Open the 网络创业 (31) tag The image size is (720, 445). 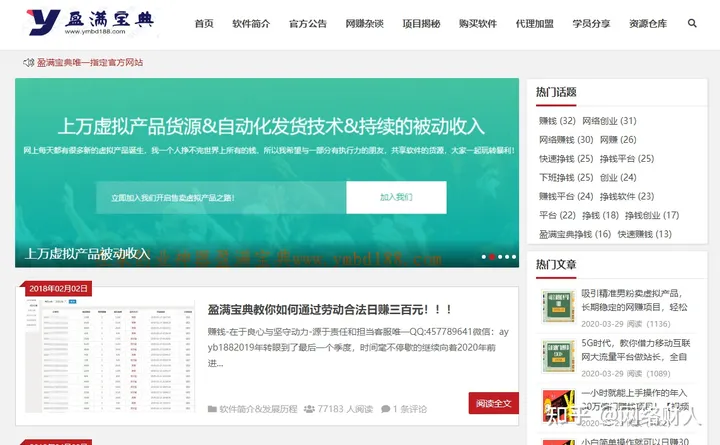click(609, 121)
